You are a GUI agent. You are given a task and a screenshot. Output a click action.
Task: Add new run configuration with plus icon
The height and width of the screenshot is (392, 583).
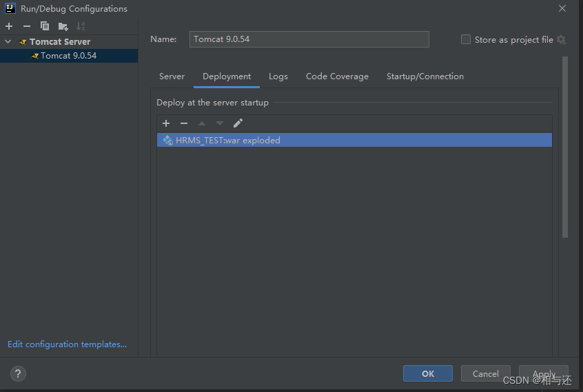click(9, 26)
